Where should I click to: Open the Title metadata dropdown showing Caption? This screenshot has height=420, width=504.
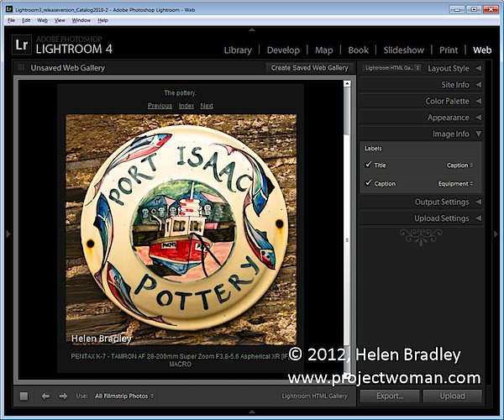tap(459, 165)
